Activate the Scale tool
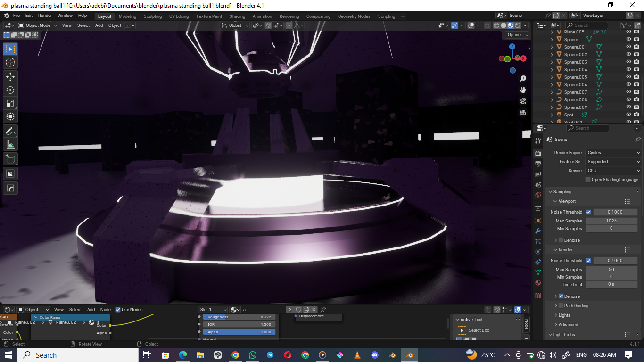Screen dimensions: 644x362 click(10, 103)
